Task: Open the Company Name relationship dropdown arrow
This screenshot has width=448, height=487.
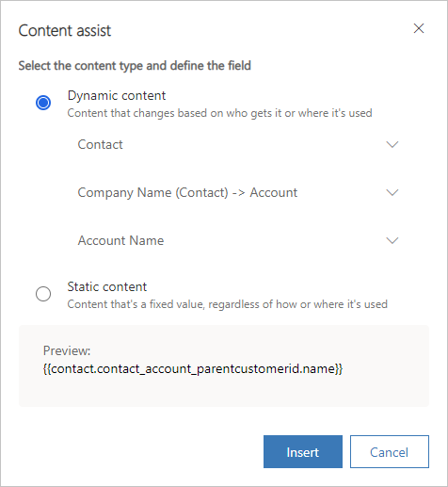Action: (x=392, y=192)
